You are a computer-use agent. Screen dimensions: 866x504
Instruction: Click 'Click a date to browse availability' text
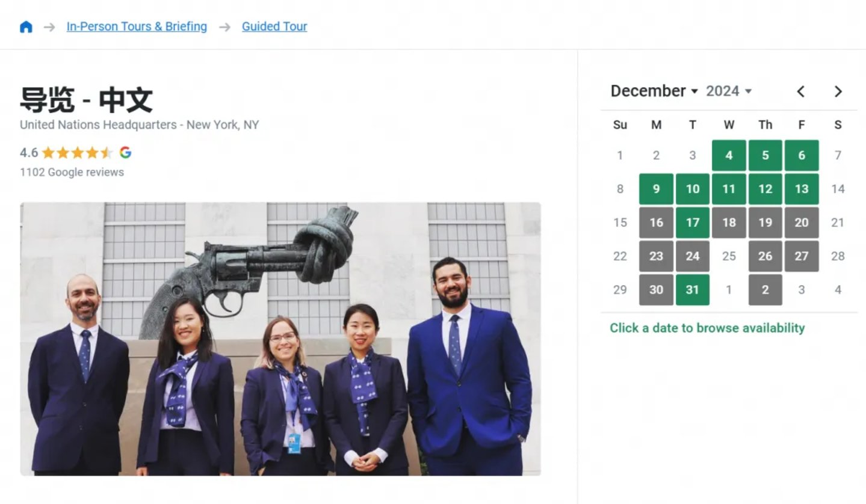click(707, 328)
